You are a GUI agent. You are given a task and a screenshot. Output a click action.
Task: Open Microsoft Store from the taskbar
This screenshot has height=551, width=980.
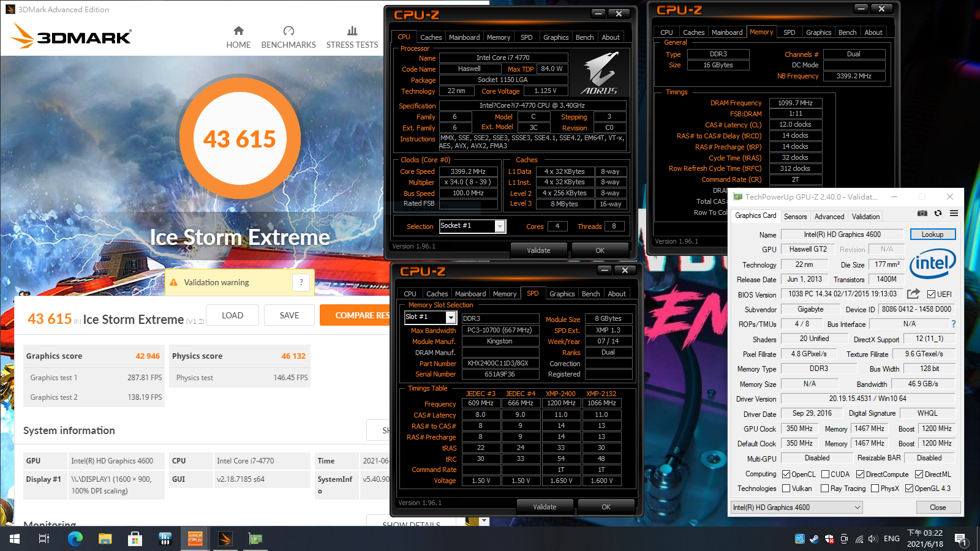click(135, 539)
